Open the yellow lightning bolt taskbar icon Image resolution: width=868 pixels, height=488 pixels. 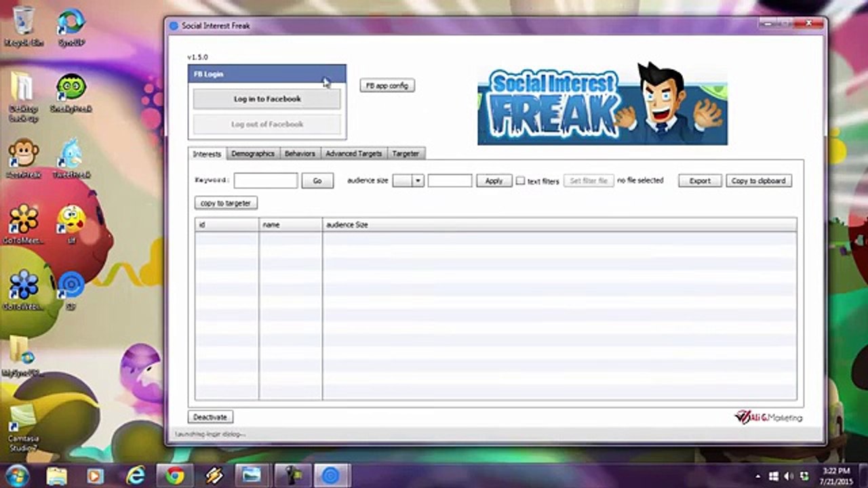tap(214, 476)
